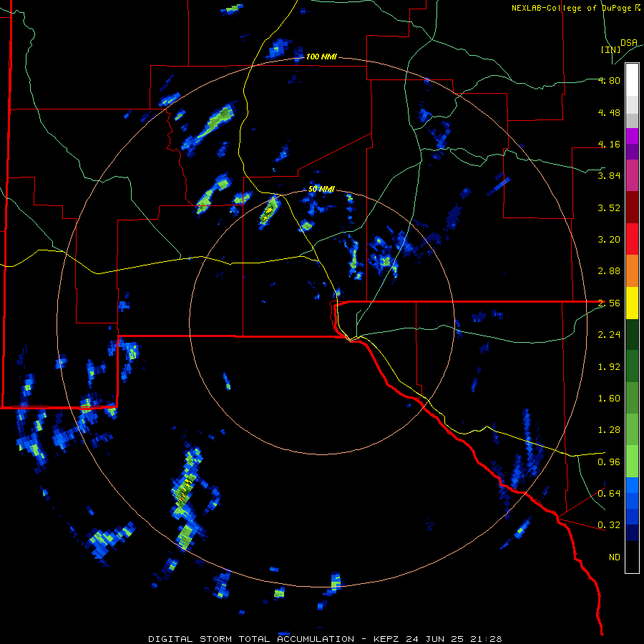Image resolution: width=644 pixels, height=644 pixels.
Task: Click the bright magenta legend color block
Action: [x=632, y=136]
